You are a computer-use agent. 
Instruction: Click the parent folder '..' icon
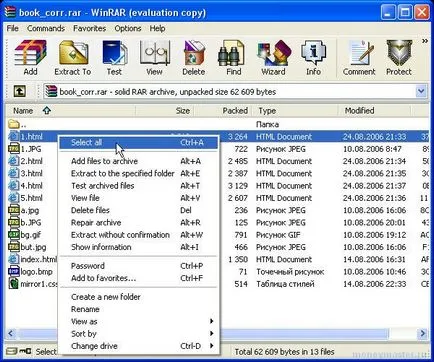click(14, 124)
